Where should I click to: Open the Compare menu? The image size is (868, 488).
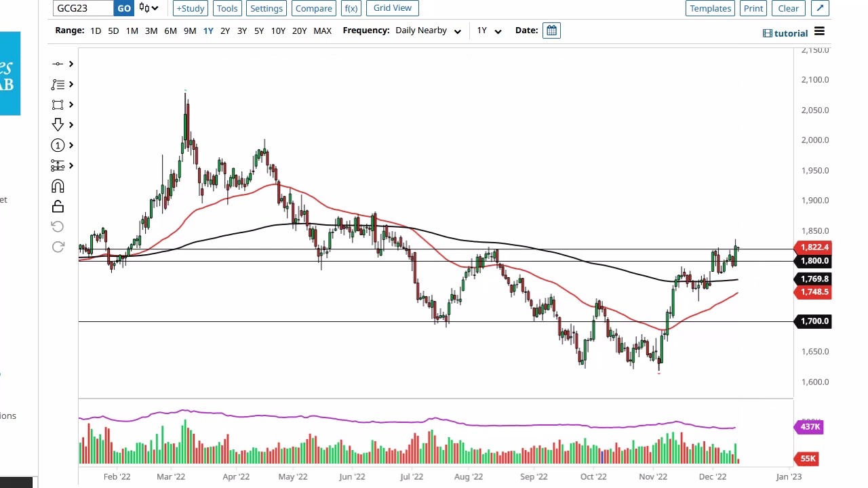314,8
